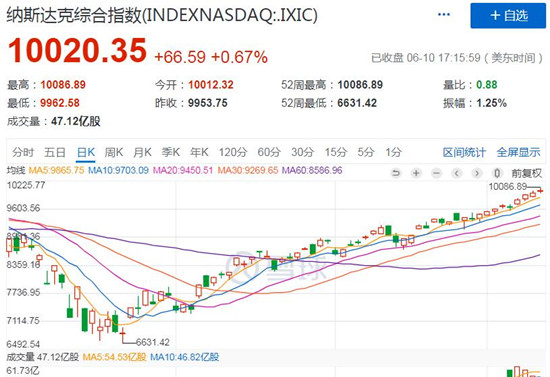Open the 区间统计 range statistics link
550x377 pixels.
click(x=464, y=153)
